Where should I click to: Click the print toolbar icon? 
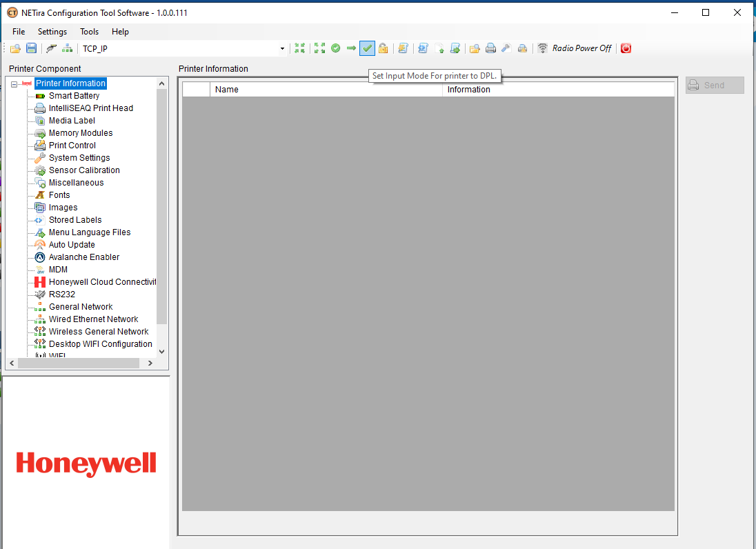point(490,48)
